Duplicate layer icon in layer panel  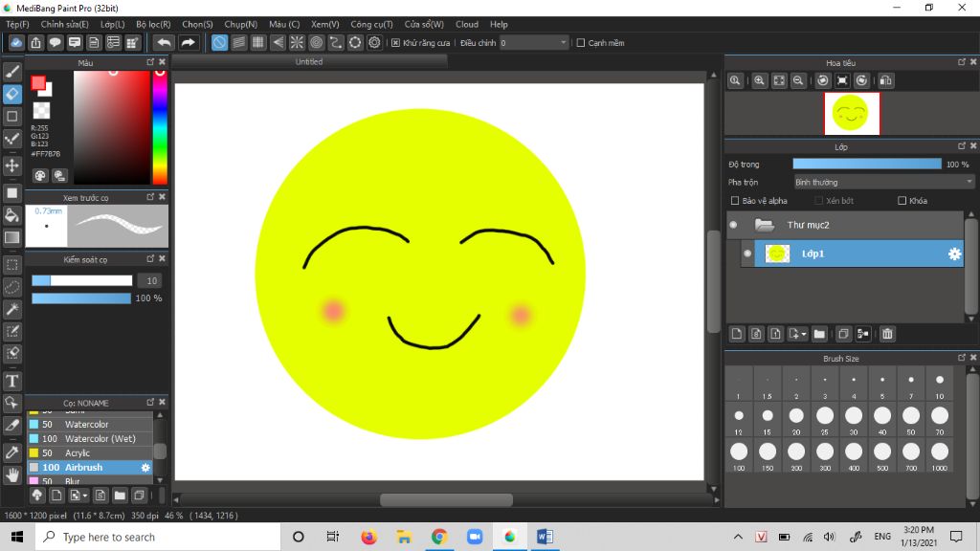coord(843,334)
